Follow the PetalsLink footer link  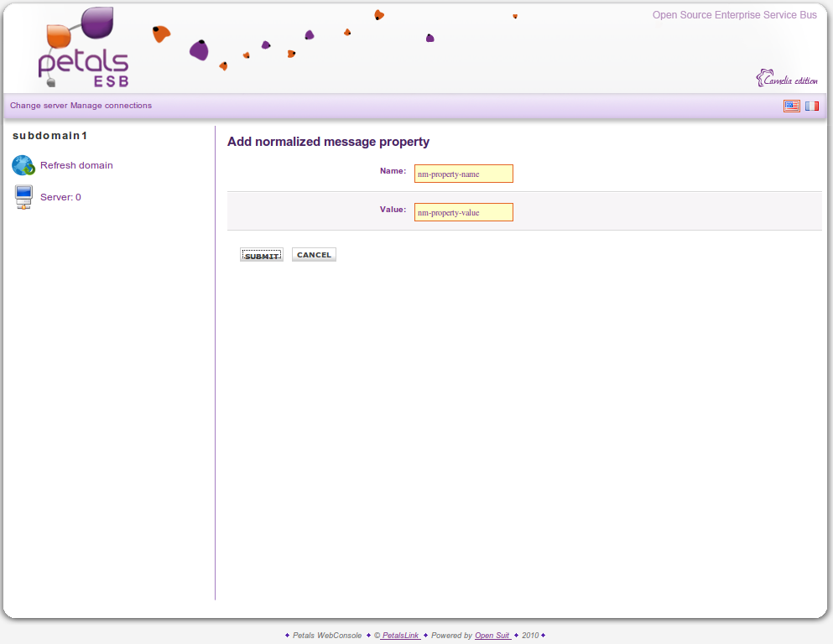[x=400, y=636]
